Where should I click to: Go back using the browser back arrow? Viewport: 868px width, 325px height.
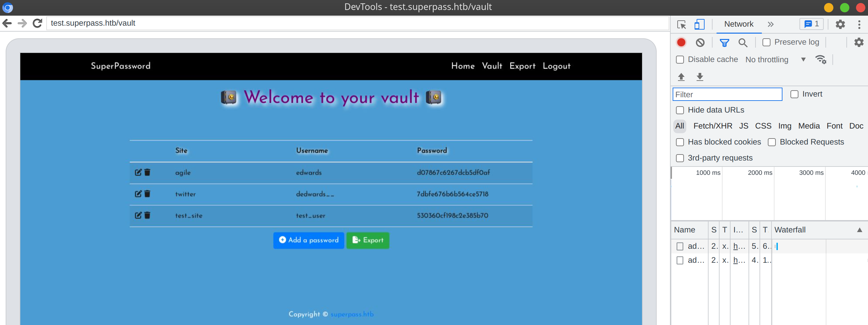7,23
